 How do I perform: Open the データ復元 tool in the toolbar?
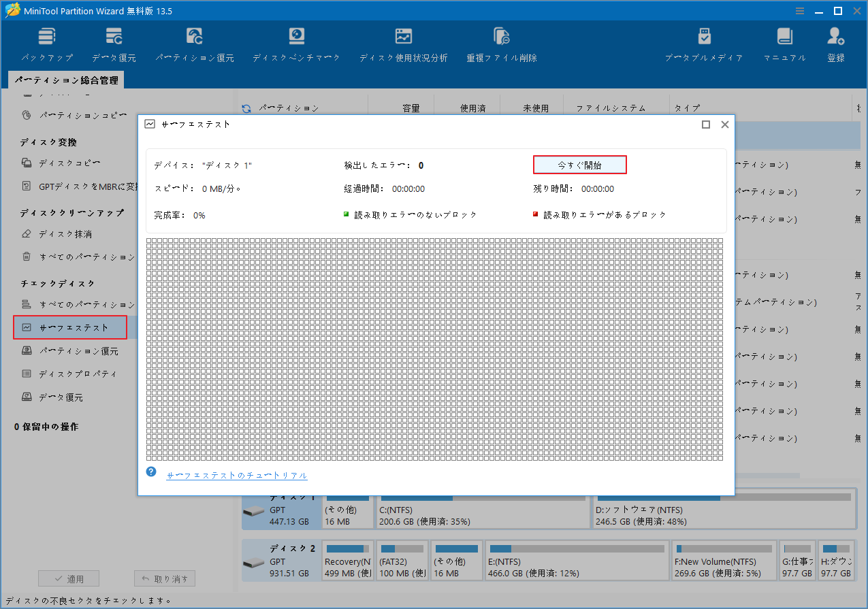tap(113, 43)
